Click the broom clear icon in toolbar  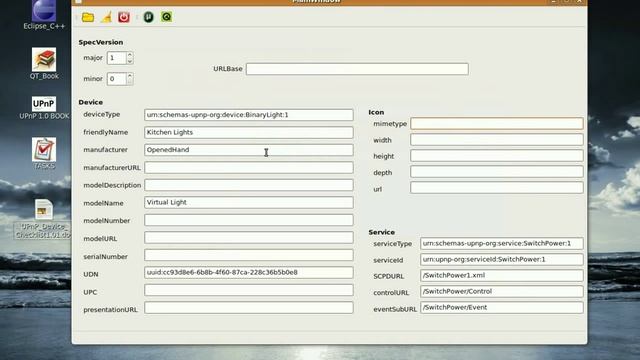106,17
